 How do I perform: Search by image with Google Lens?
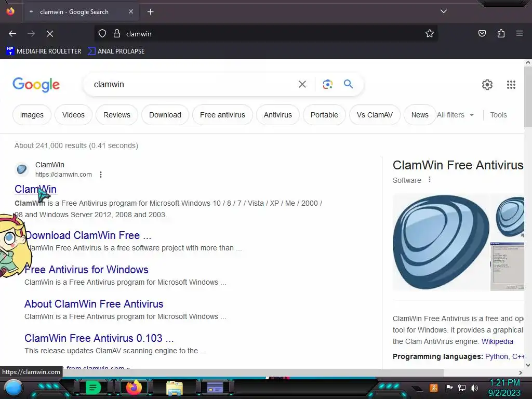click(x=327, y=84)
